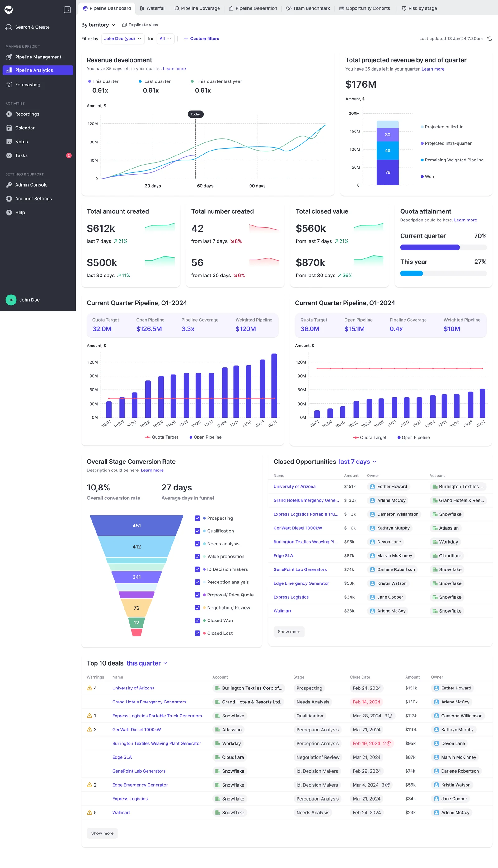Viewport: 498px width, 868px height.
Task: Open the Team Benchmark tab
Action: click(308, 8)
